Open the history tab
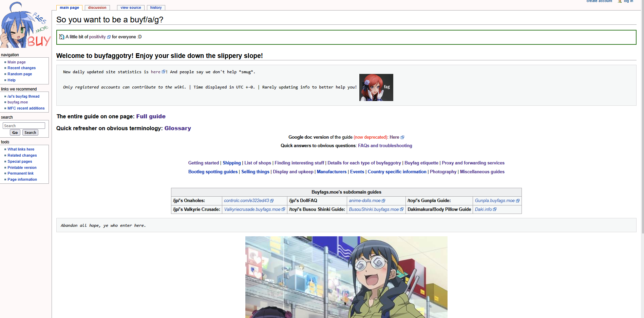This screenshot has width=644, height=318. (x=156, y=8)
